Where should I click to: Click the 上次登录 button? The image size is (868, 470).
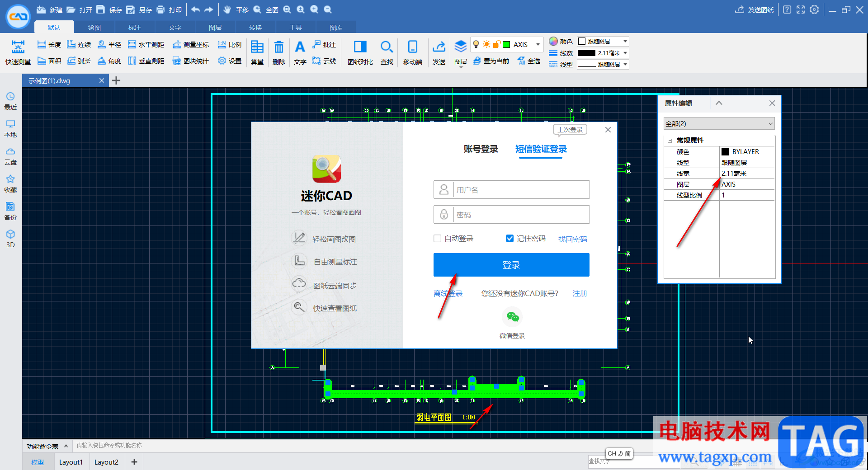click(x=570, y=130)
